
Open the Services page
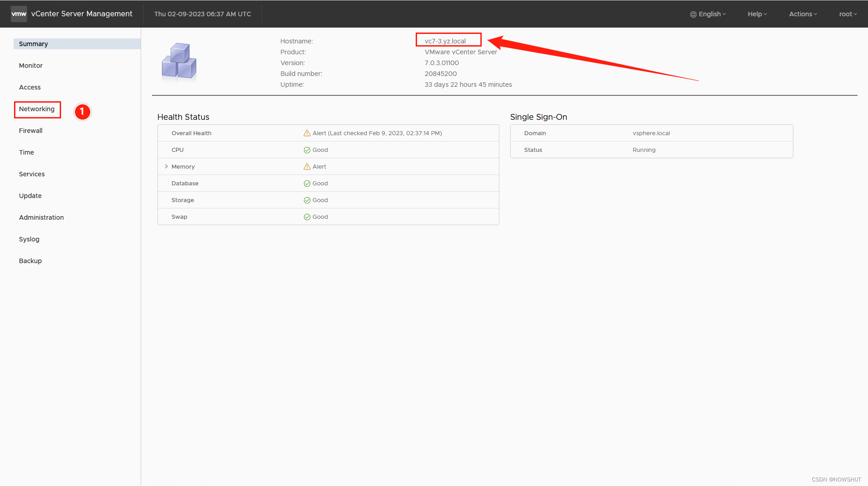tap(32, 174)
